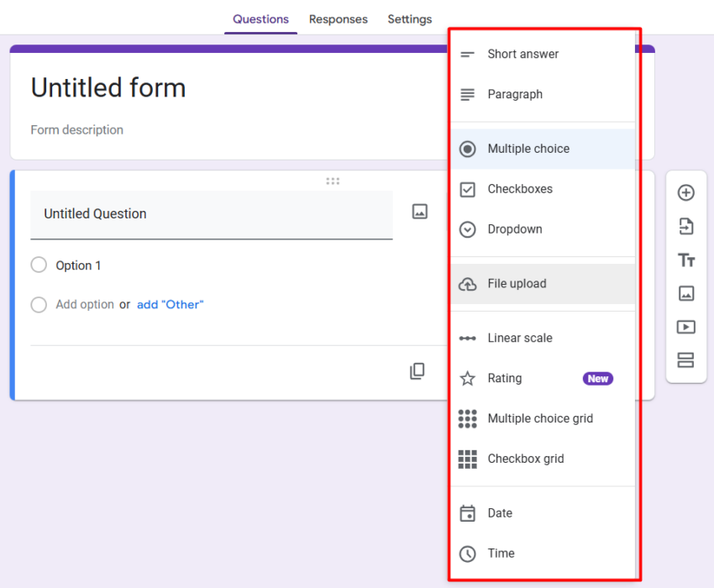The height and width of the screenshot is (588, 714).
Task: Pick Linear scale question type
Action: 519,338
